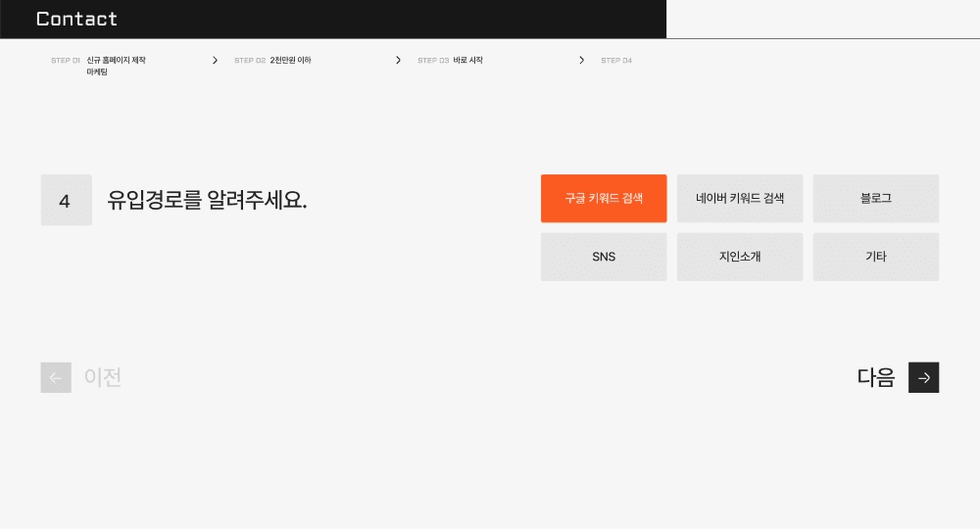Click the 유입경로를 알려주세요. question text
This screenshot has width=980, height=529.
pos(207,200)
